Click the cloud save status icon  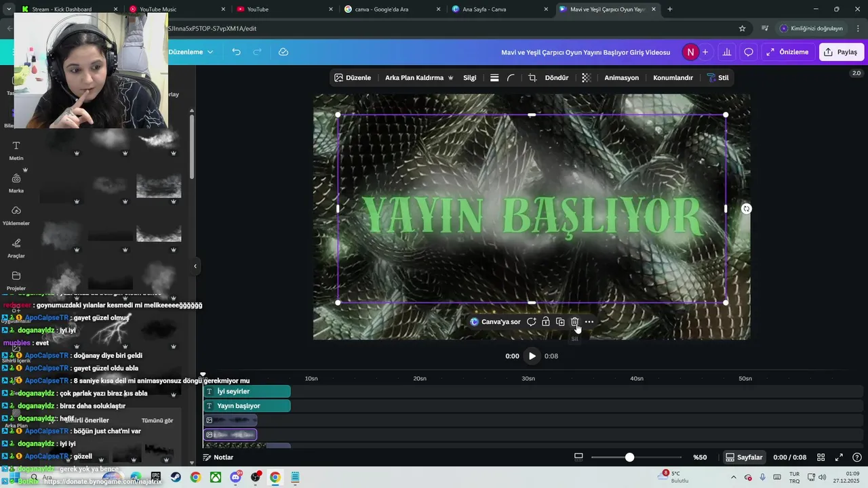(283, 52)
